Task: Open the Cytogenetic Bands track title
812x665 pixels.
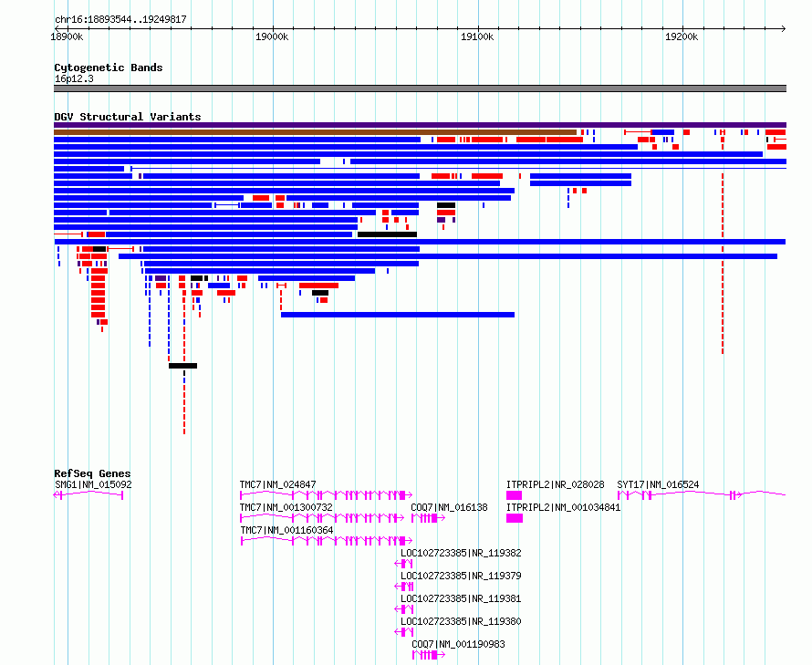Action: tap(109, 68)
